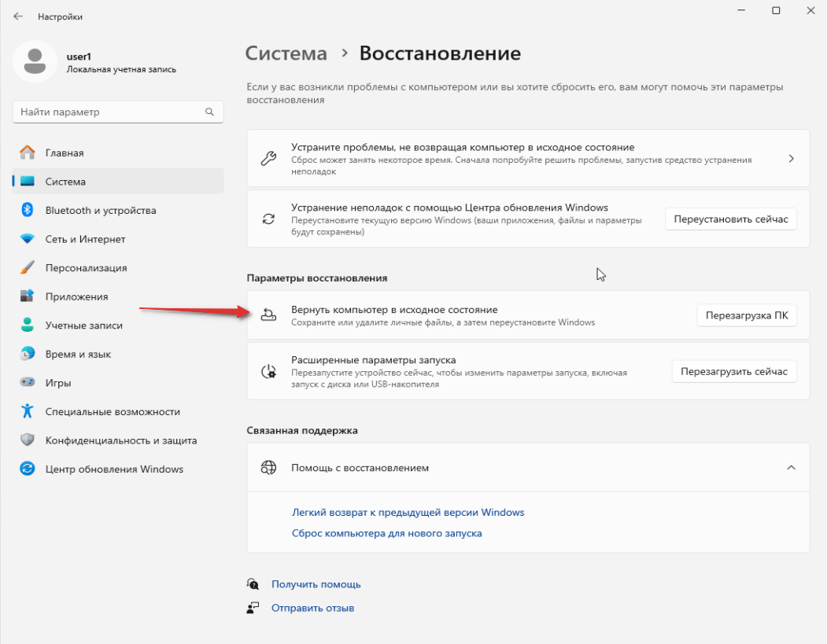Click Расширенные параметры запуска title

[374, 360]
